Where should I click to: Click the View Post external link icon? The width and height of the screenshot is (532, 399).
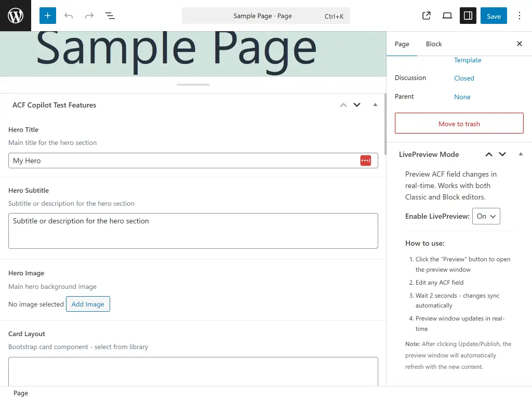(426, 16)
